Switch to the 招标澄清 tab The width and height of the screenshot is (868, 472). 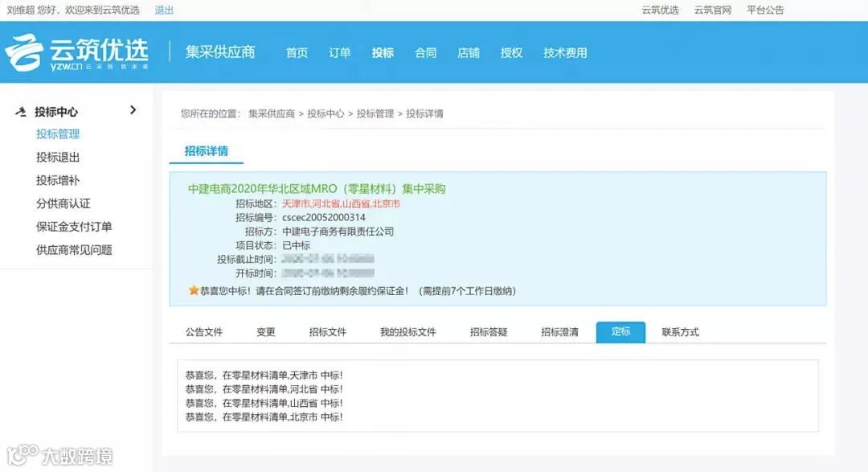click(x=559, y=332)
